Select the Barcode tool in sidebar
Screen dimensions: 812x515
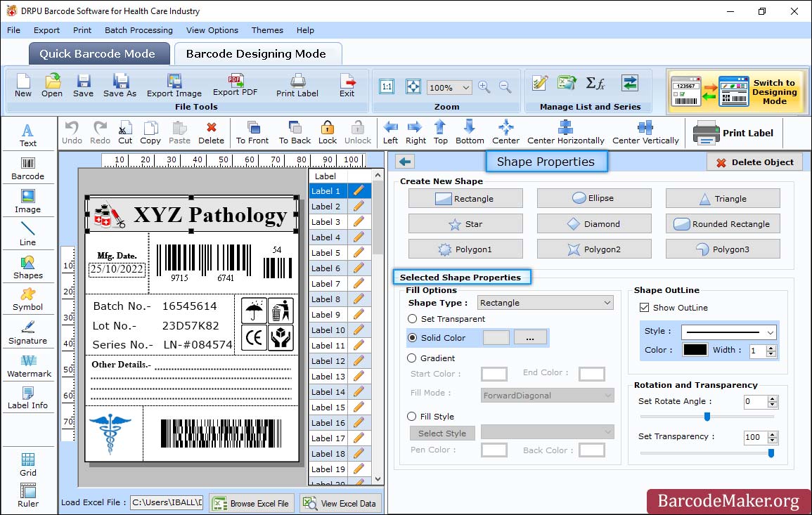[x=28, y=168]
